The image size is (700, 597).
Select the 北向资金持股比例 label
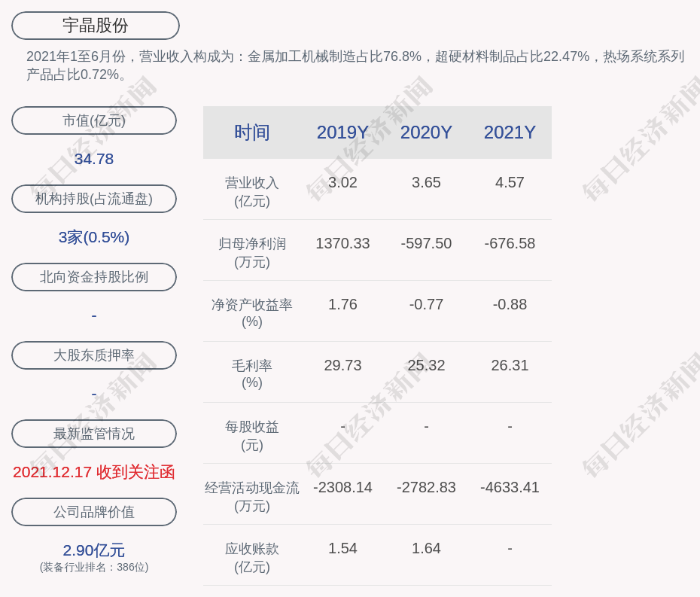click(94, 277)
